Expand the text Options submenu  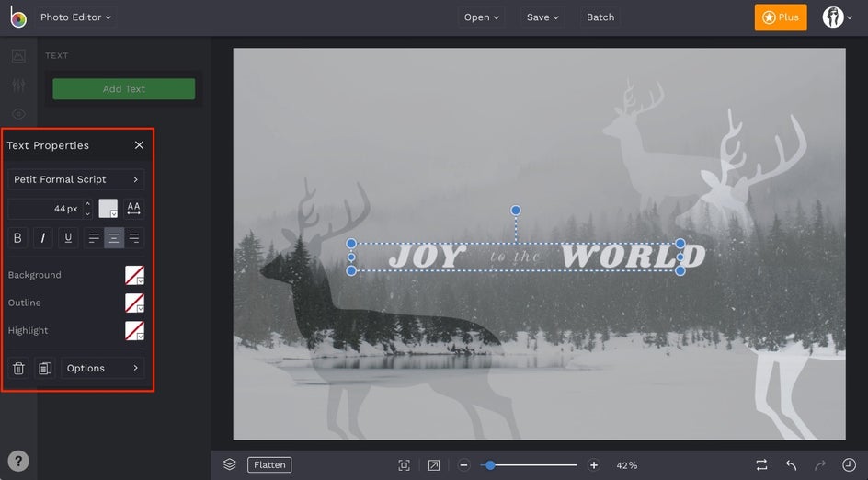pos(102,368)
